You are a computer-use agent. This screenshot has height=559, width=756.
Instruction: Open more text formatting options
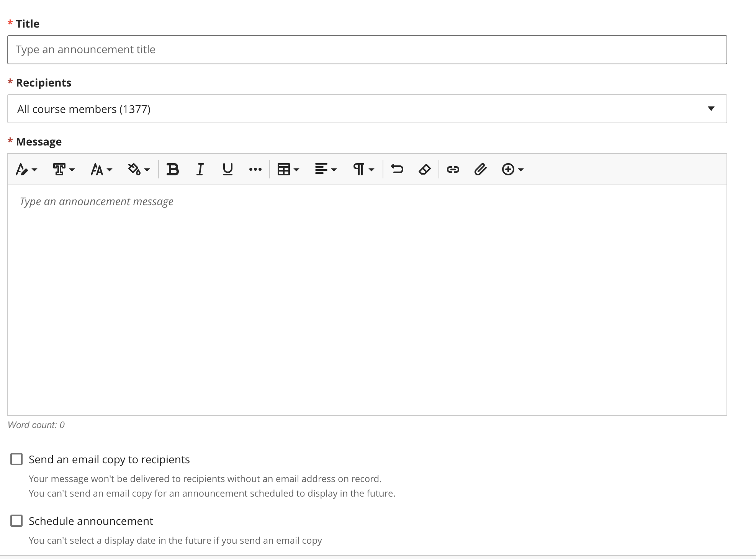[255, 169]
